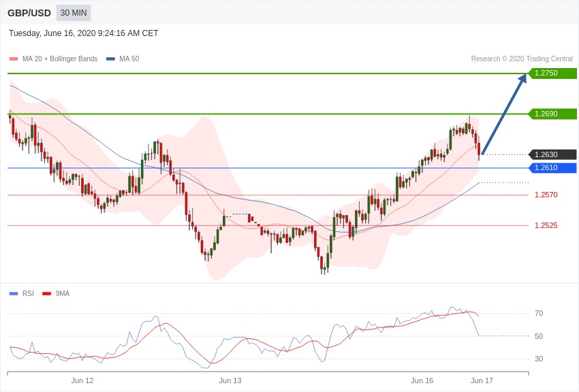Open Research © 2020 Trading Central credit
The image size is (579, 392).
(522, 59)
